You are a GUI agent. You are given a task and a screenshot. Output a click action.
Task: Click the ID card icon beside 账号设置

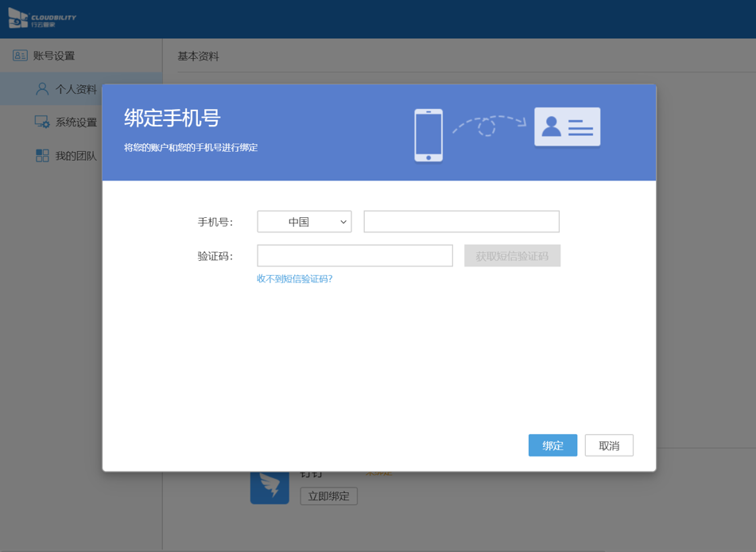(x=20, y=56)
